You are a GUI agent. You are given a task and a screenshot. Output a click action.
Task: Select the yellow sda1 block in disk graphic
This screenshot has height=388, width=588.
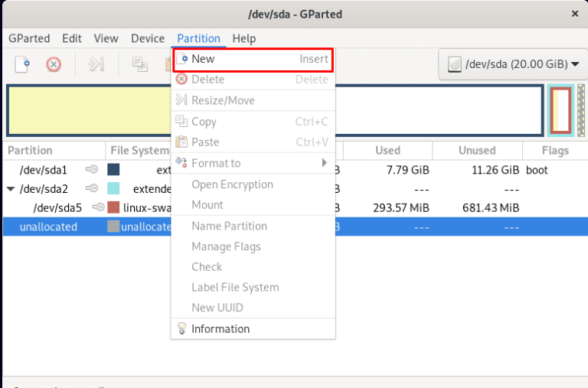[x=88, y=111]
